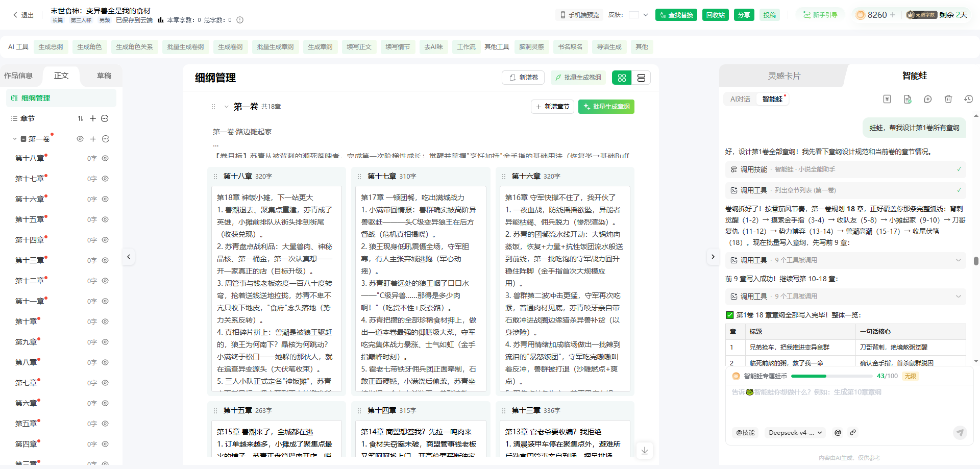This screenshot has width=980, height=469.
Task: Switch to list view of outlines
Action: pos(641,78)
